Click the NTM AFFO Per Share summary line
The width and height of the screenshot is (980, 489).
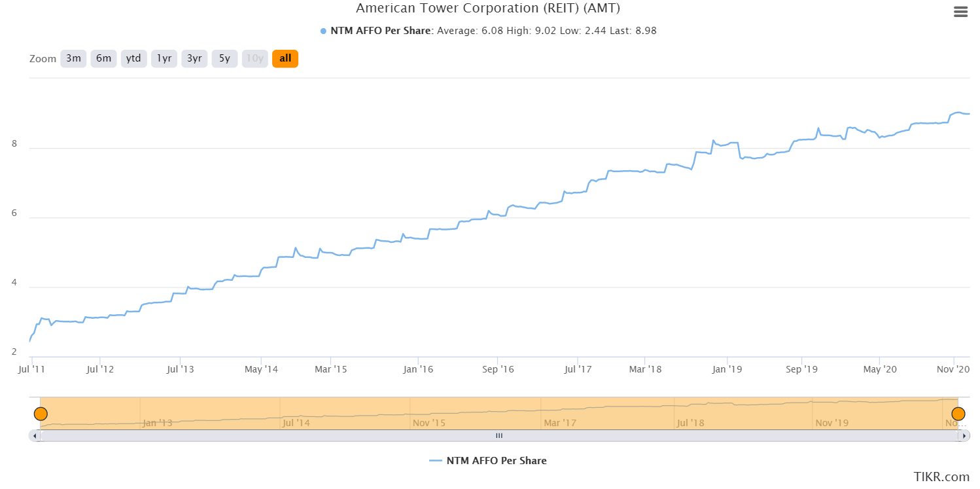pos(488,30)
